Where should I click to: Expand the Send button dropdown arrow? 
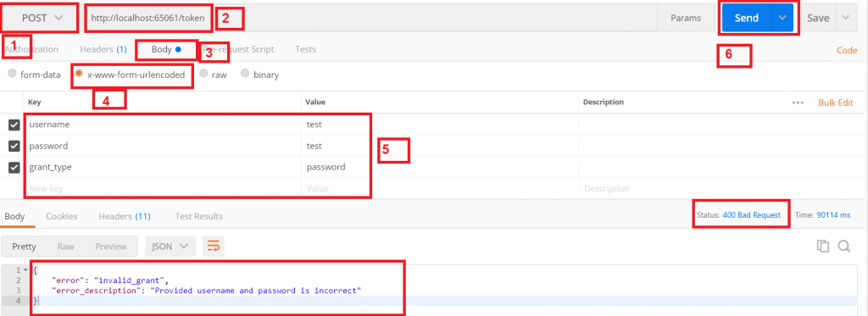[782, 18]
